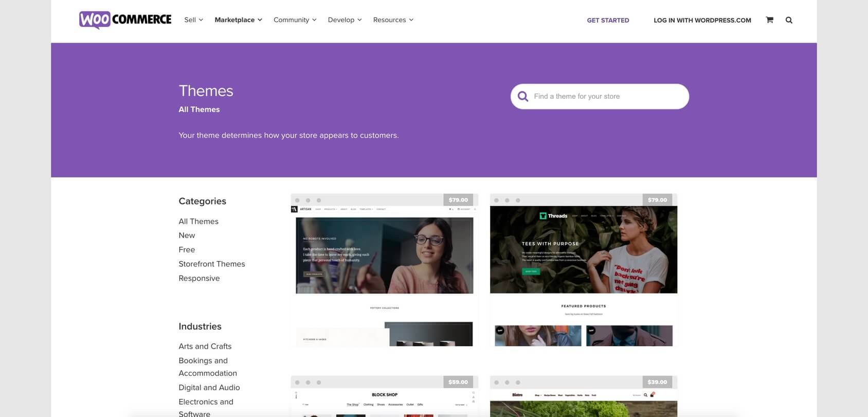The image size is (868, 417).
Task: Focus the 'Find a theme for your store' field
Action: click(600, 96)
